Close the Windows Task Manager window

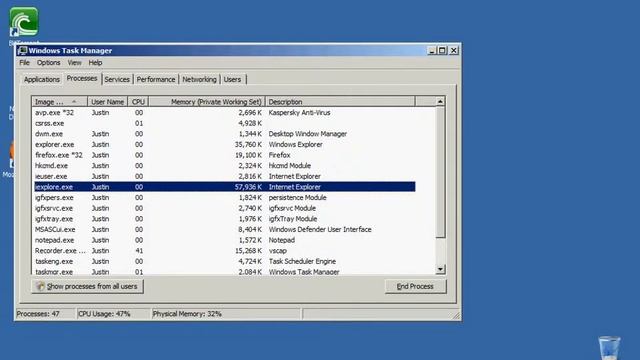coord(453,51)
